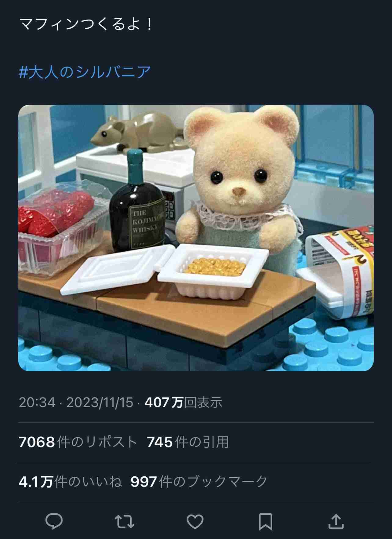Tap the 997件のブックマーク count
Image resolution: width=392 pixels, height=539 pixels.
tap(199, 482)
